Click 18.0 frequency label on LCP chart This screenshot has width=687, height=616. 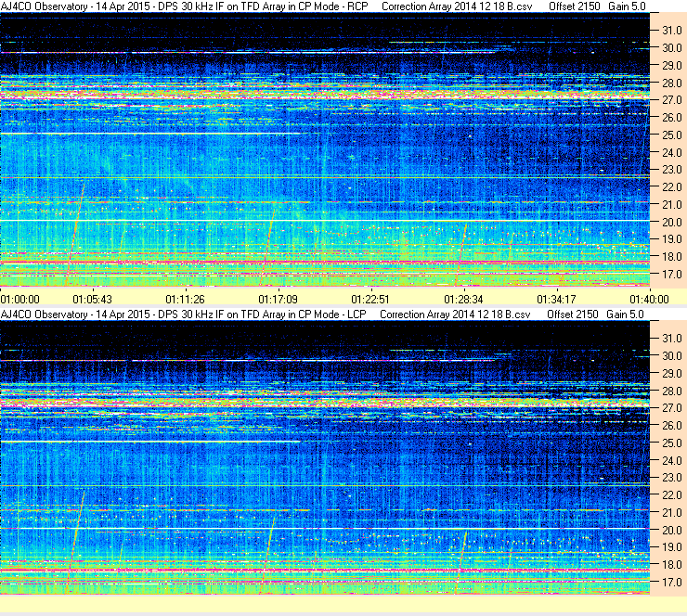click(671, 564)
